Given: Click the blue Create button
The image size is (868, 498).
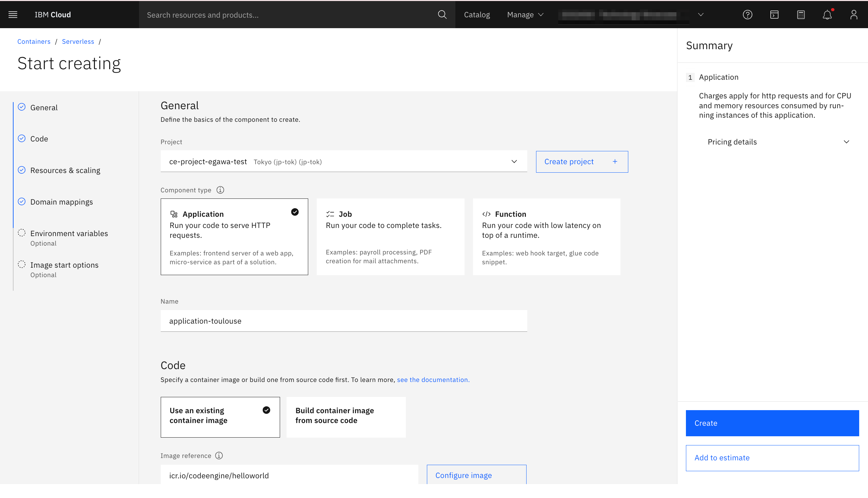Looking at the screenshot, I should coord(772,423).
